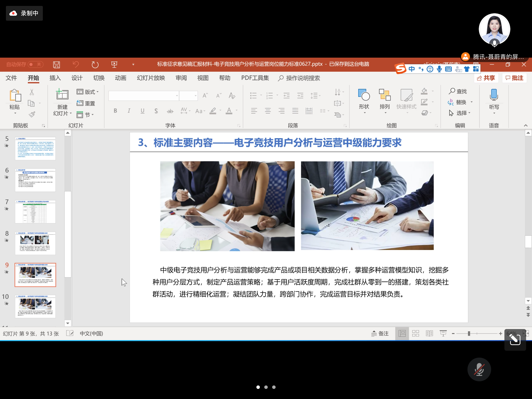Click the Redo arrow icon

point(95,65)
